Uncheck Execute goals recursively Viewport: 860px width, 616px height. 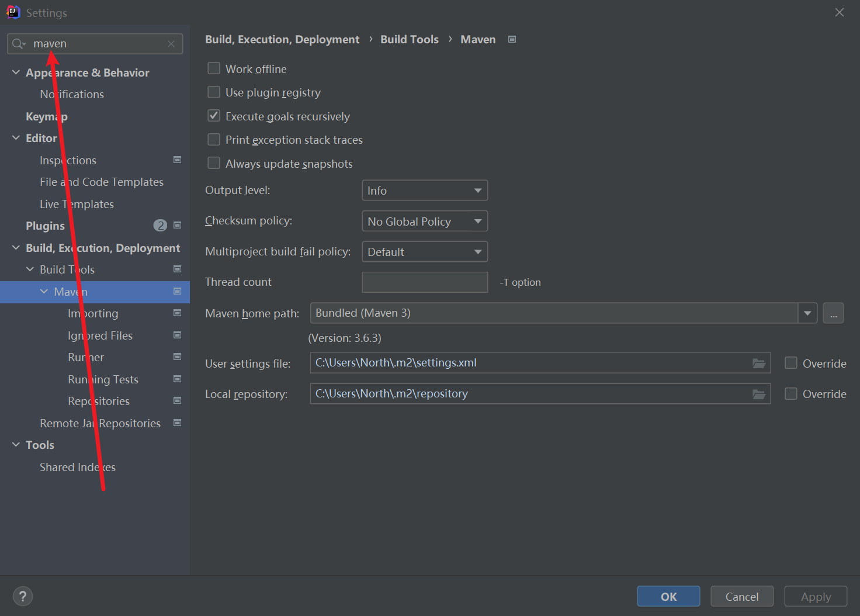214,116
